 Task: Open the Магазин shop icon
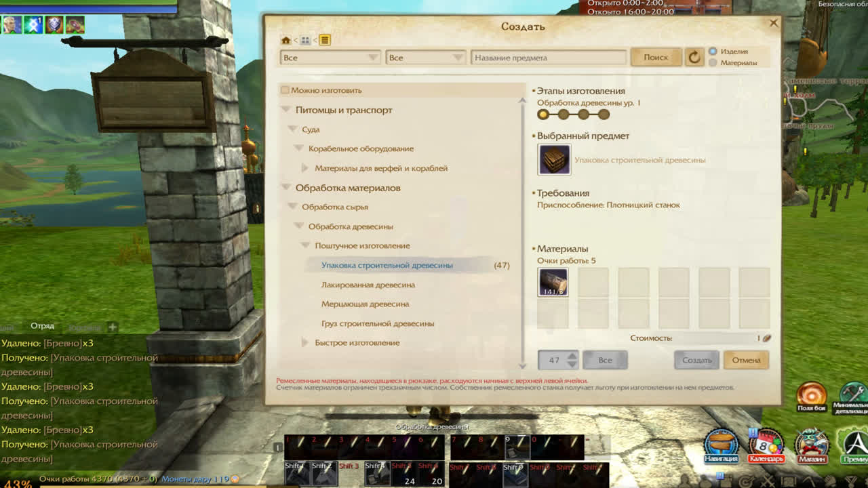pyautogui.click(x=812, y=445)
